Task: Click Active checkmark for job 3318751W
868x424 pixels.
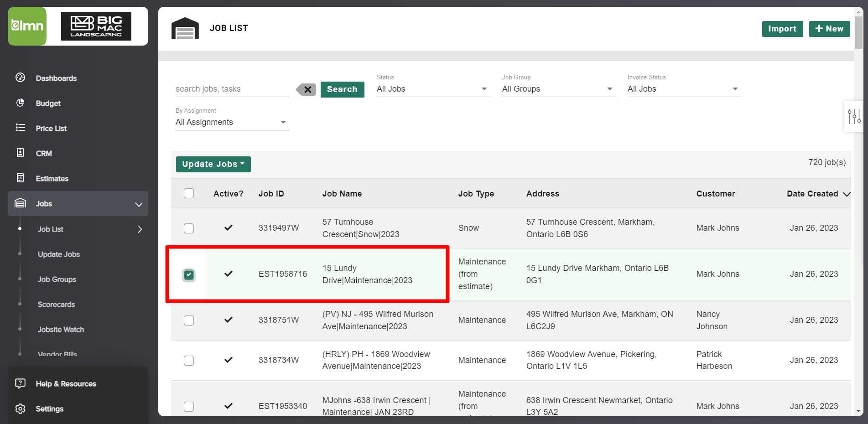Action: click(229, 320)
